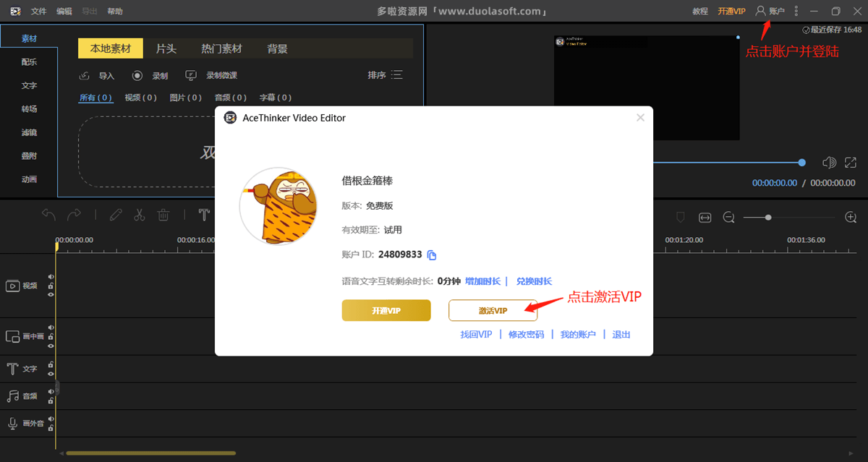Lock the 画外音 track
The width and height of the screenshot is (868, 462).
point(51,428)
